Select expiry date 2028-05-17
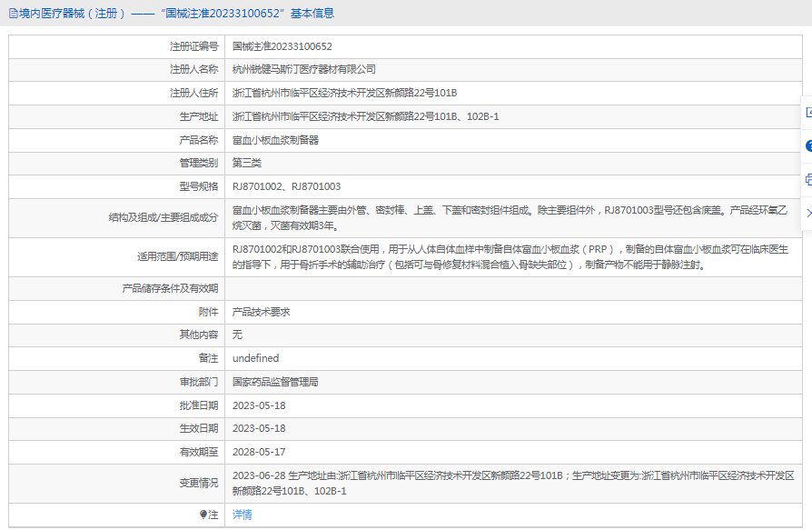 pyautogui.click(x=259, y=453)
